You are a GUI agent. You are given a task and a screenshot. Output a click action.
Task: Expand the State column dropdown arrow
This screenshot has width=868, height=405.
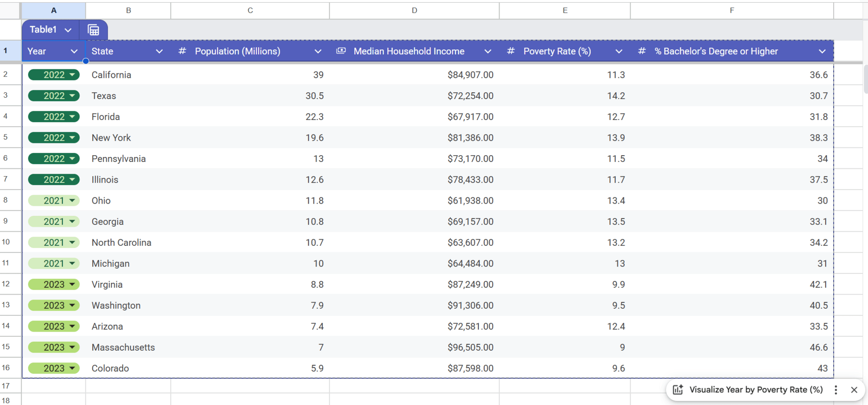point(159,51)
